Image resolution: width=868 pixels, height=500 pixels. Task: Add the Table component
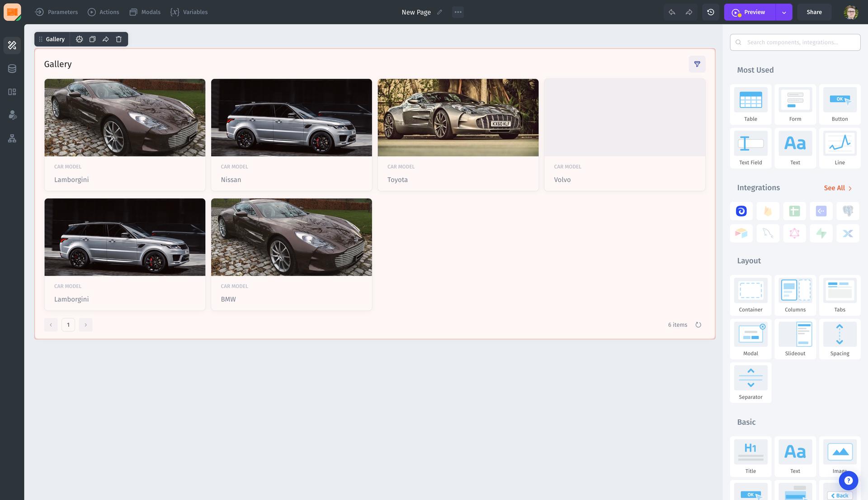click(750, 104)
